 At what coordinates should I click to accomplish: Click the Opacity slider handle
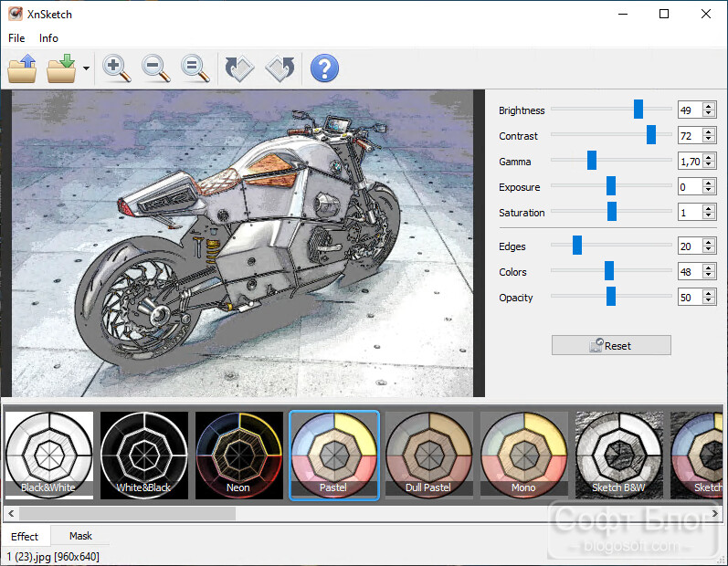tap(611, 296)
